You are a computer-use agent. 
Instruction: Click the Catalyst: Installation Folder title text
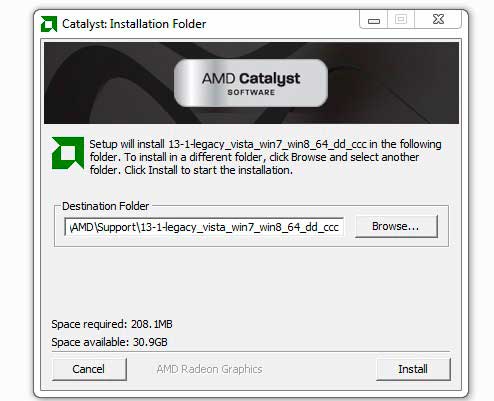134,24
